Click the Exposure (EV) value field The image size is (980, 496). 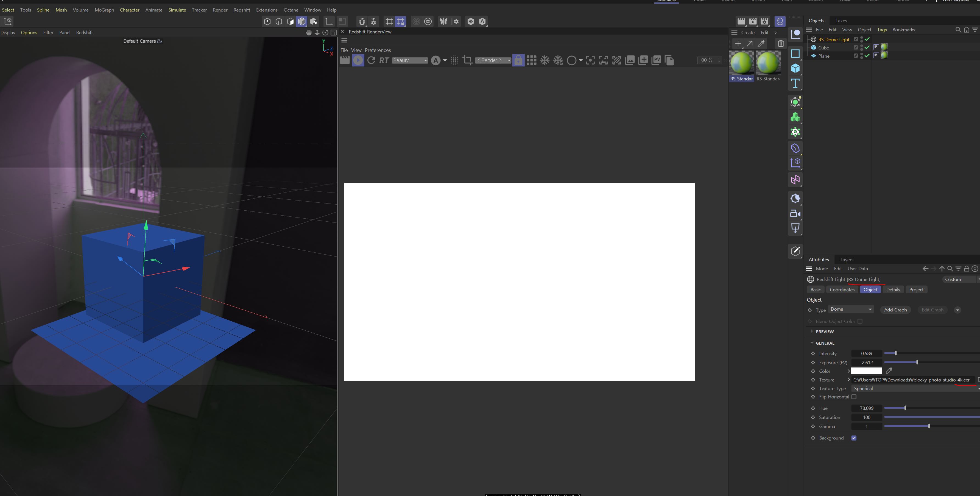point(866,363)
